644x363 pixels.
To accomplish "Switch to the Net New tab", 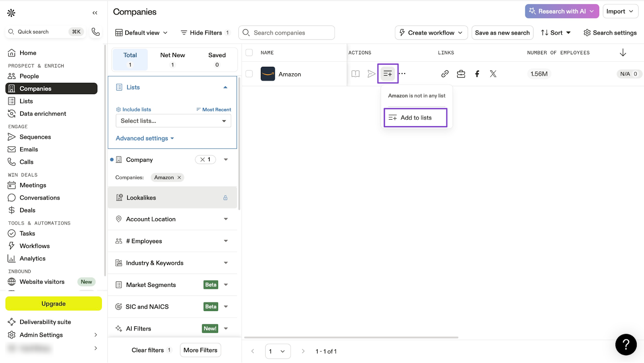I will [173, 60].
